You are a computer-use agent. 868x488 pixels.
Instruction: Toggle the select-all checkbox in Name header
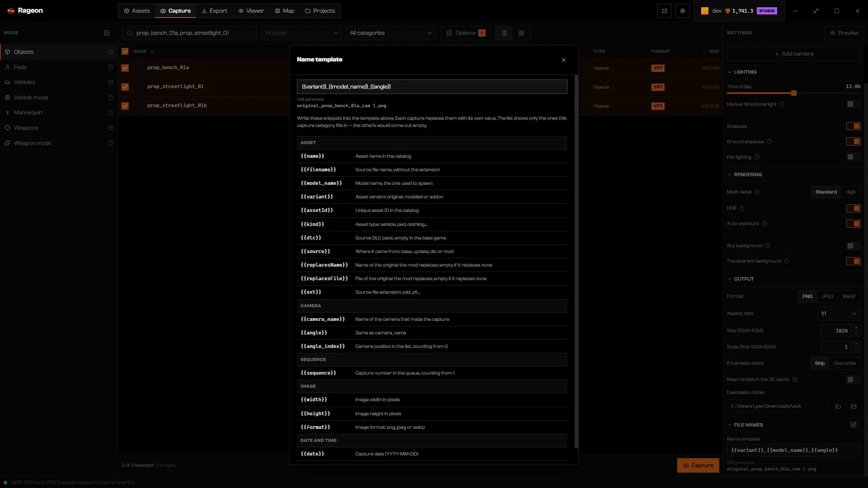125,52
